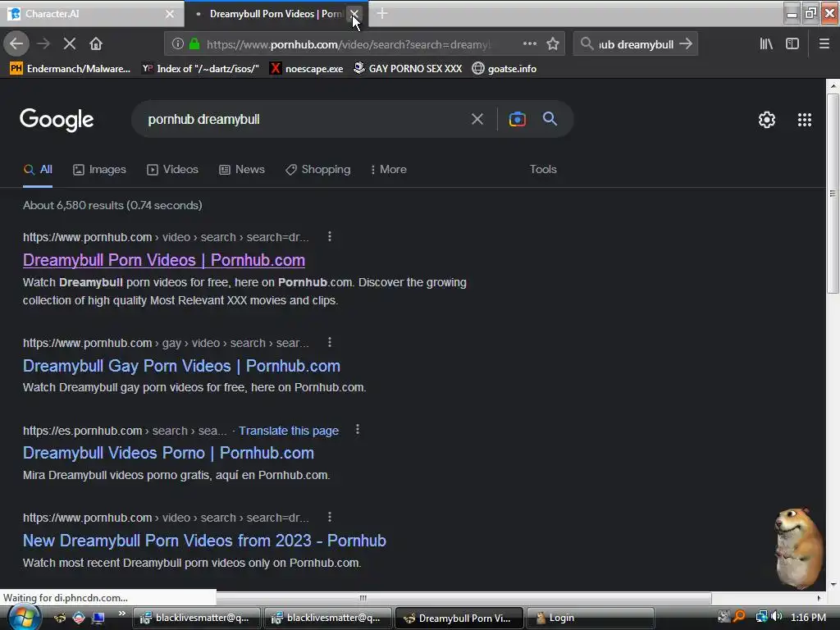Open the Tools search options
The height and width of the screenshot is (630, 840).
tap(543, 169)
